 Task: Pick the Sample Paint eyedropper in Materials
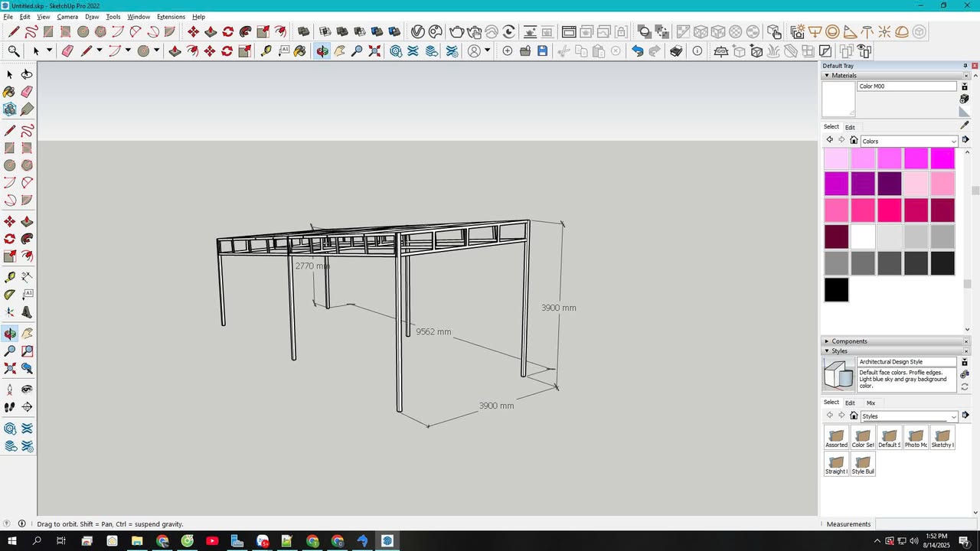(x=965, y=126)
